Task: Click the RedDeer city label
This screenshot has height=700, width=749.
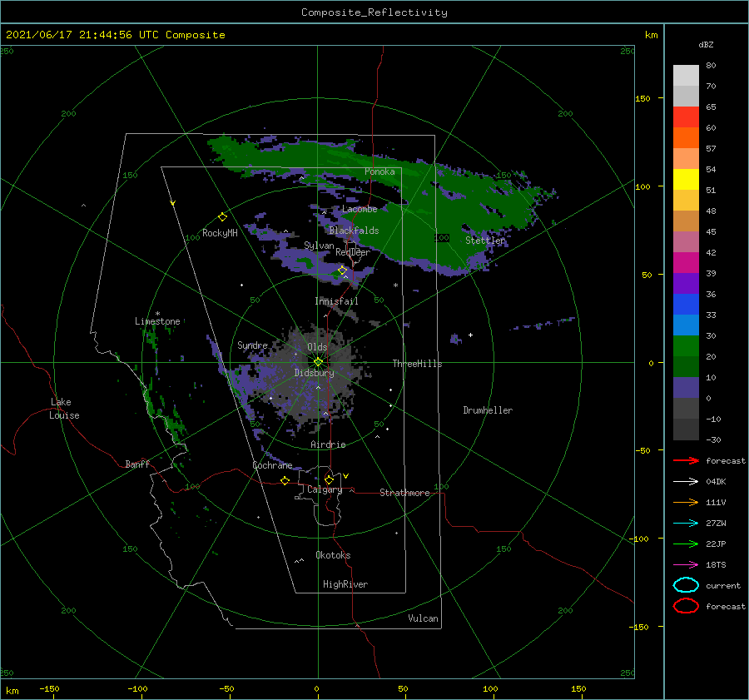Action: click(353, 252)
